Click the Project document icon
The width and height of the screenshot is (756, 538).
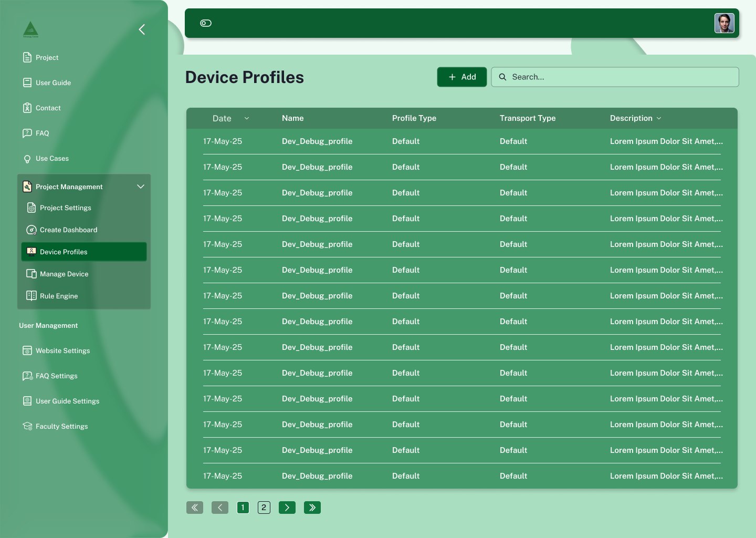point(27,57)
